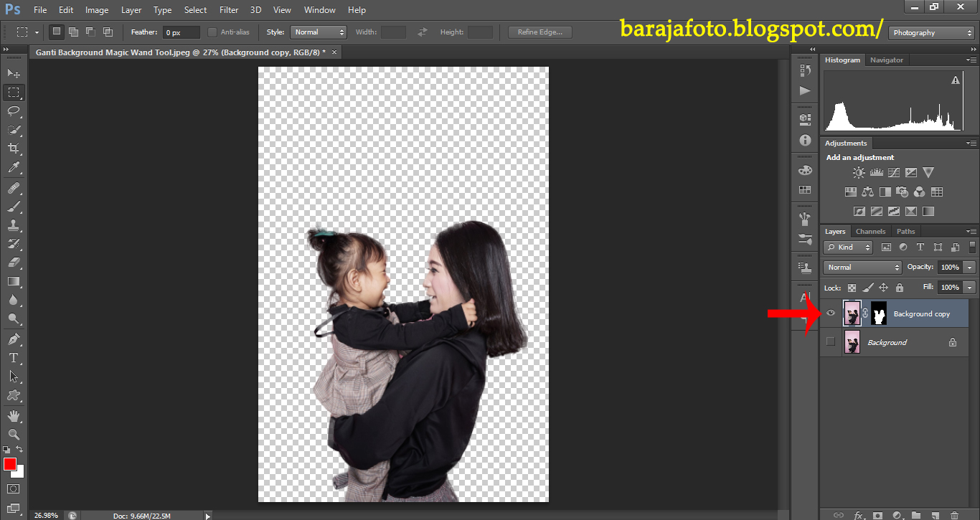
Task: Open the Select menu
Action: point(195,10)
